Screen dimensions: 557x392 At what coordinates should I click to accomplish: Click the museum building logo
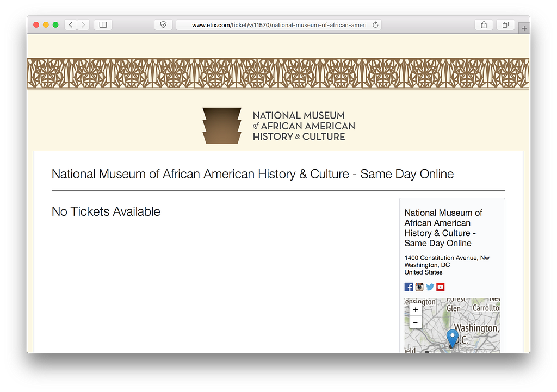tap(222, 126)
